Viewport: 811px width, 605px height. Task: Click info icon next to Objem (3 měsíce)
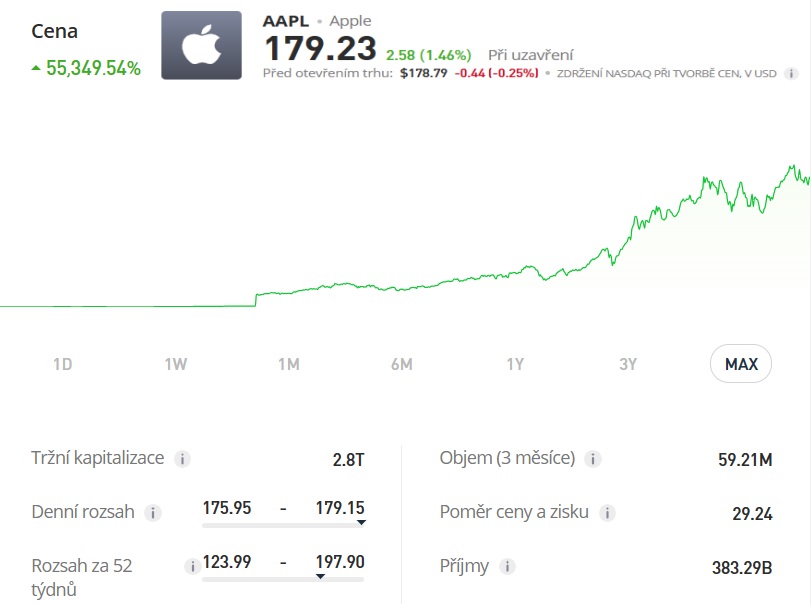592,459
